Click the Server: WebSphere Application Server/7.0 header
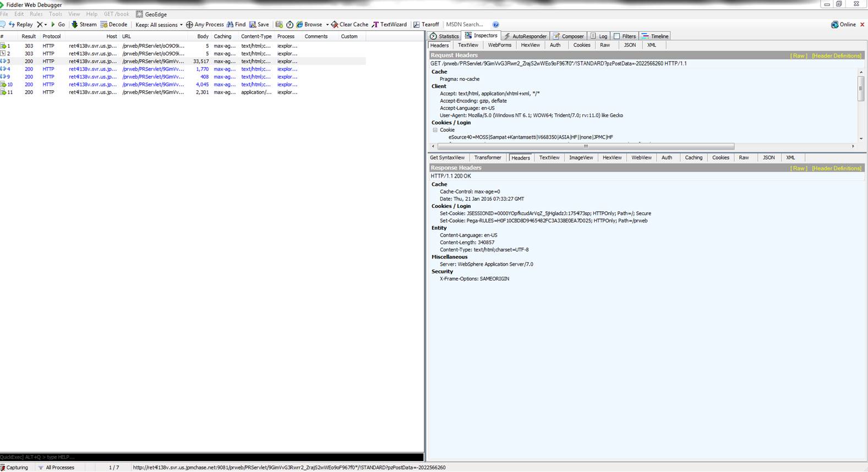The height and width of the screenshot is (472, 868). (x=487, y=265)
